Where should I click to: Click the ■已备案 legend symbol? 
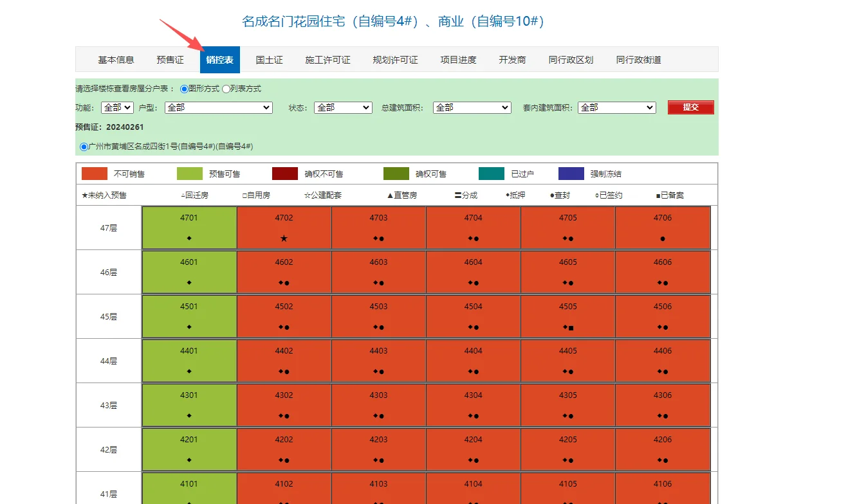670,195
